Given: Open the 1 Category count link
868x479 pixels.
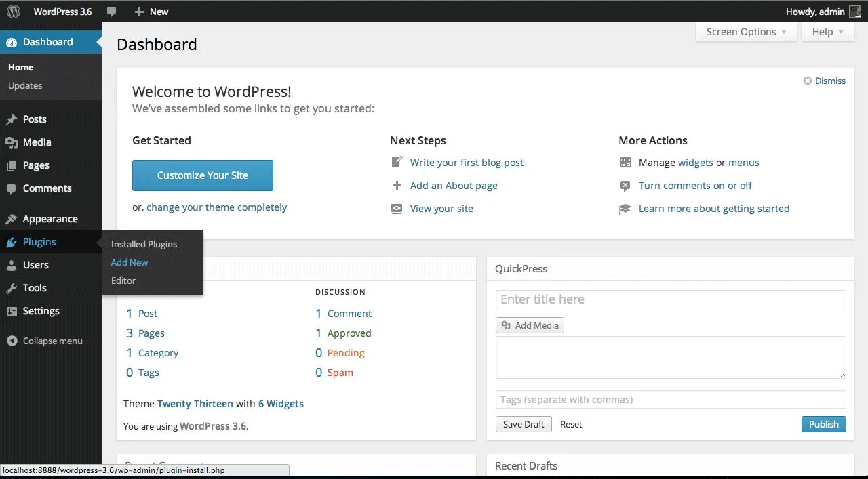Looking at the screenshot, I should [153, 353].
